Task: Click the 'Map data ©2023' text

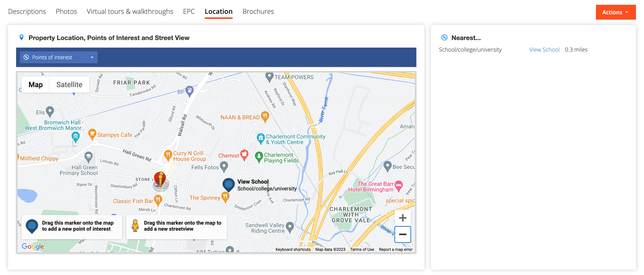Action: [330, 249]
